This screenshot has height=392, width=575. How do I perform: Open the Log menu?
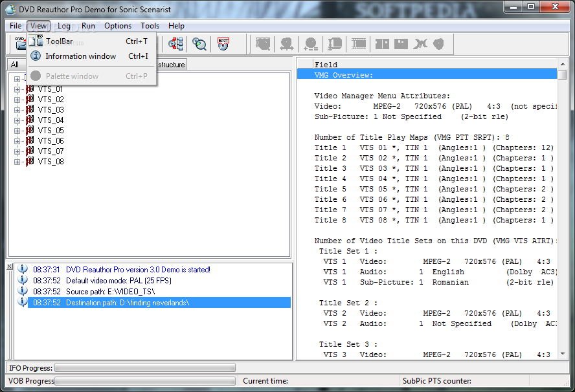(64, 26)
